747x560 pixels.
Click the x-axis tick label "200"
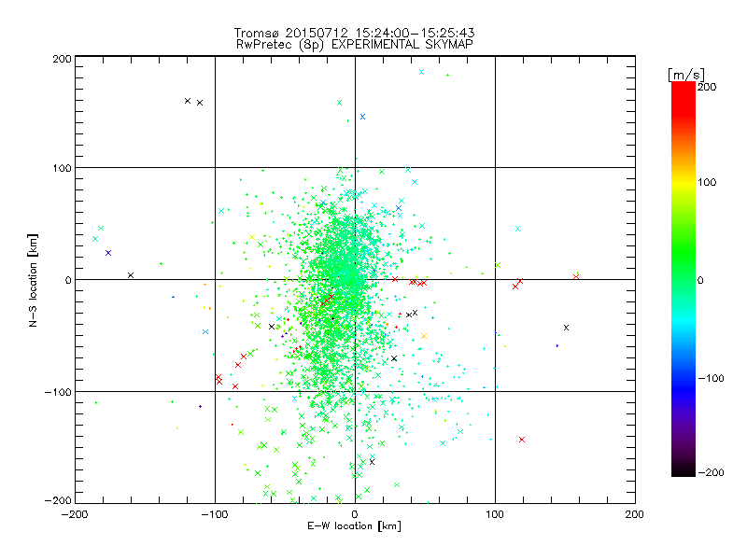[635, 514]
